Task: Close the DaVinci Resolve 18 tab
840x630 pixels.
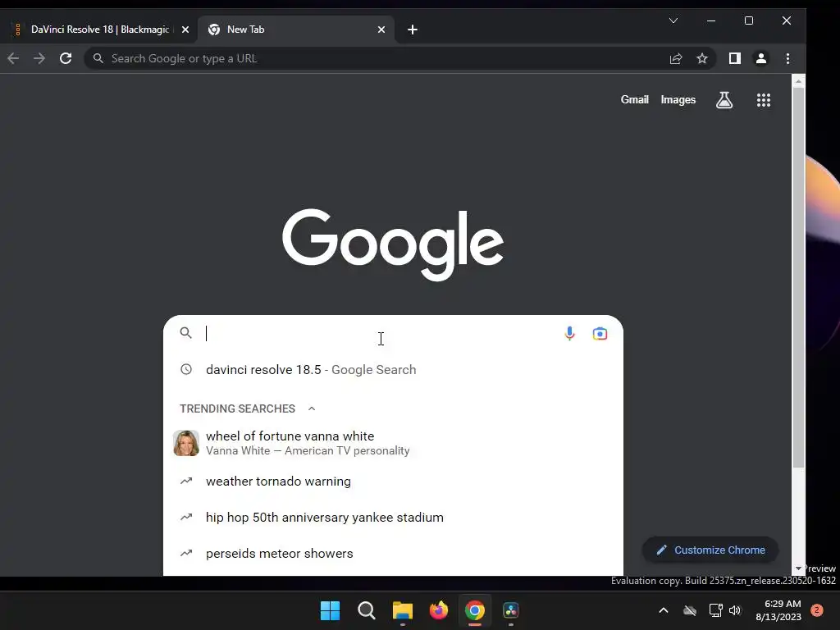Action: [185, 30]
